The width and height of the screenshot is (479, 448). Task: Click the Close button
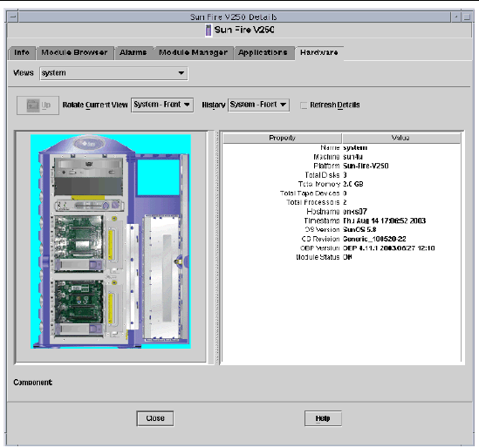point(155,418)
